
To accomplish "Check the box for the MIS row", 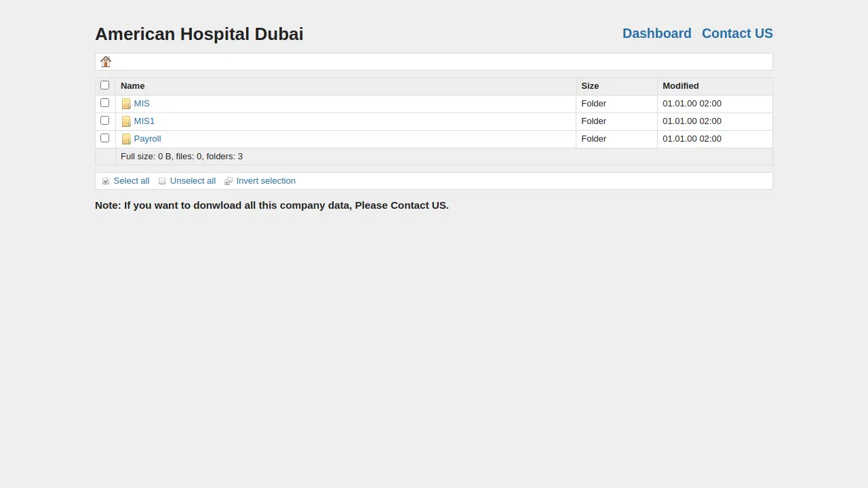I will (x=104, y=103).
